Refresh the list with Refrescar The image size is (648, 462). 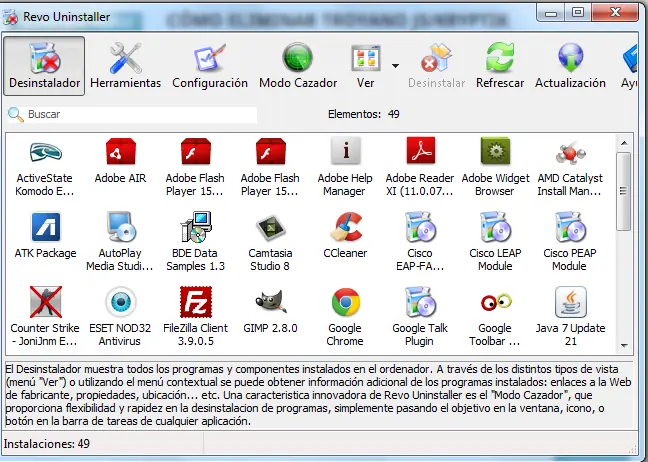point(500,66)
